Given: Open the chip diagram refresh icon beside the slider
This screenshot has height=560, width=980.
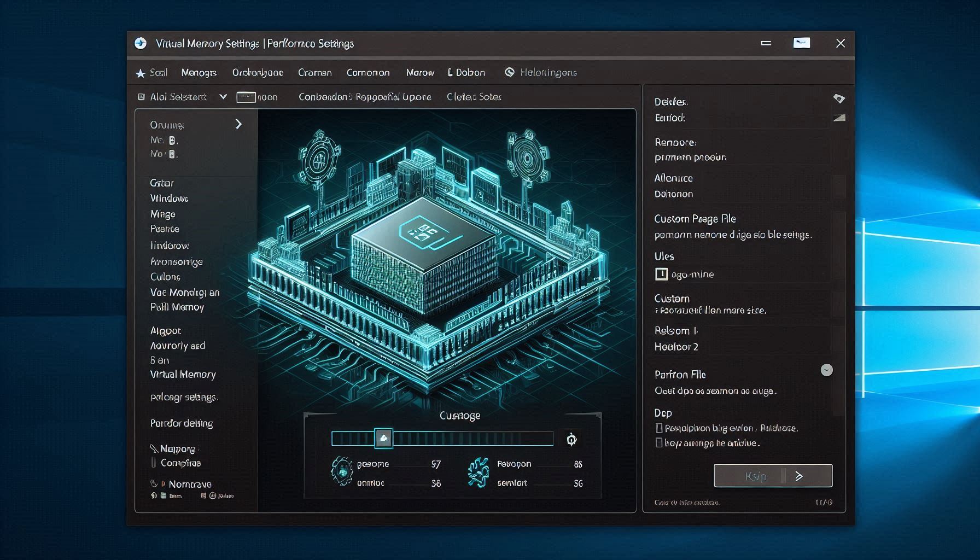Looking at the screenshot, I should point(570,439).
